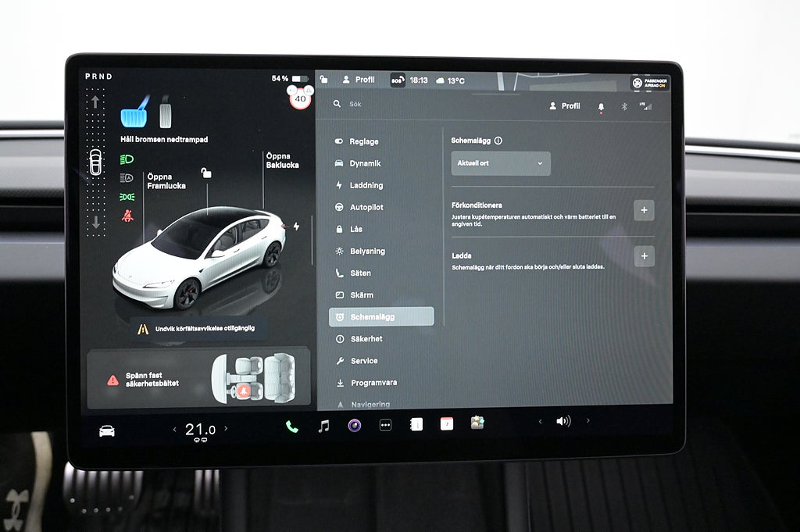Select the Laddning menu item
This screenshot has height=532, width=800.
[366, 186]
